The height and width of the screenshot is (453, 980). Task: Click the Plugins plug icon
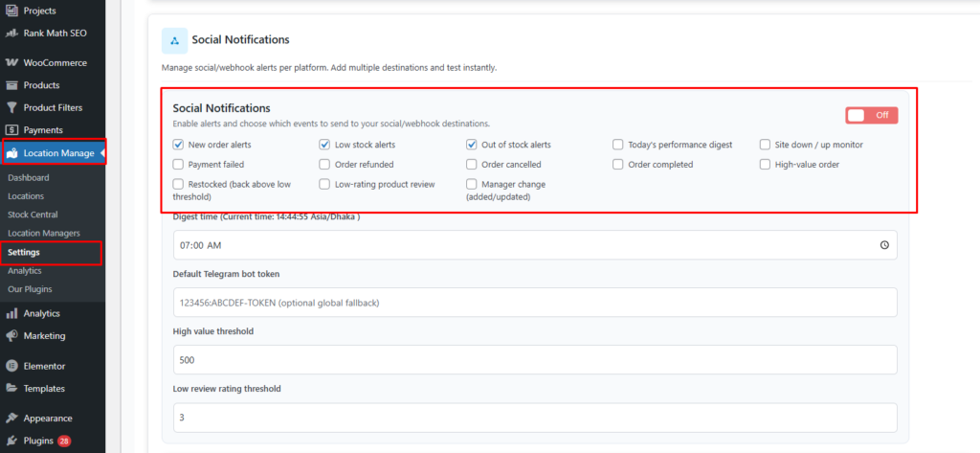tap(12, 442)
